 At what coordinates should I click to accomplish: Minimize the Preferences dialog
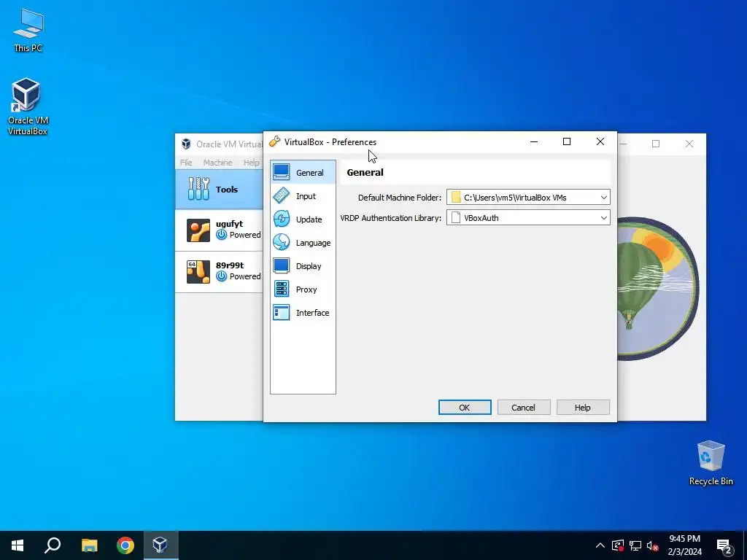534,141
